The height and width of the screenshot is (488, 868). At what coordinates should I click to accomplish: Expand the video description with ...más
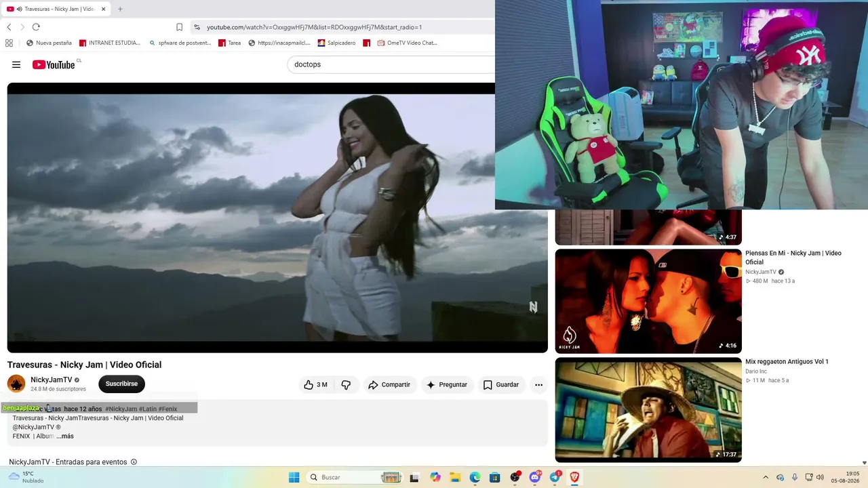tap(65, 436)
